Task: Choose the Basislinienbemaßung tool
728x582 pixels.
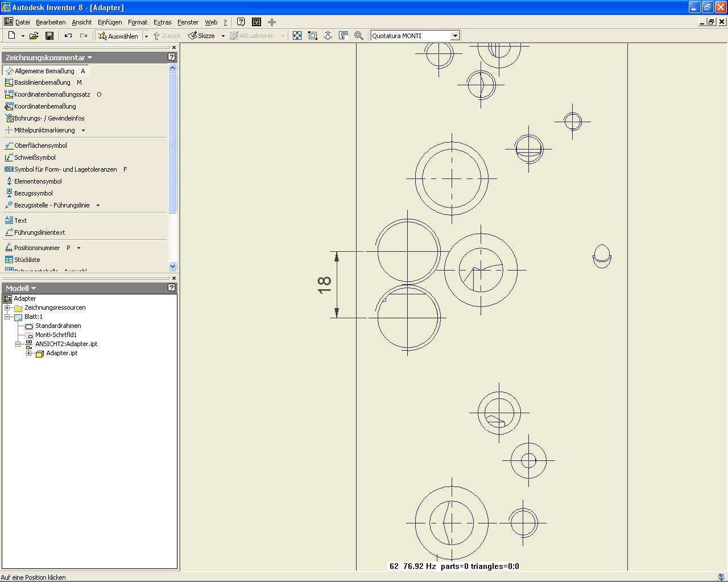Action: [42, 82]
